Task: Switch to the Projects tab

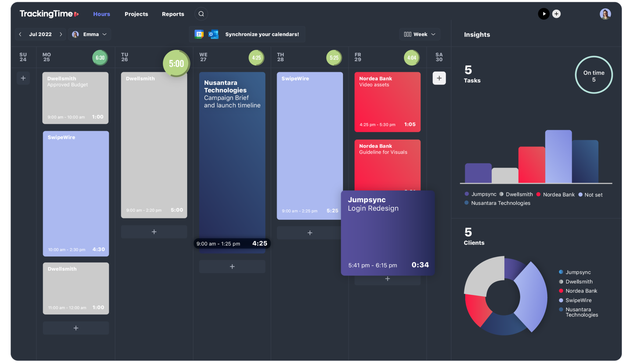Action: point(136,14)
